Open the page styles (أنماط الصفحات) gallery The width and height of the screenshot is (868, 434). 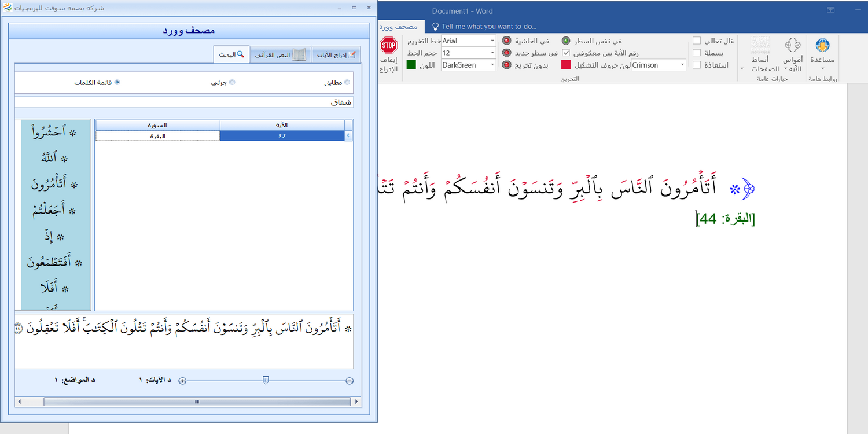pyautogui.click(x=760, y=54)
